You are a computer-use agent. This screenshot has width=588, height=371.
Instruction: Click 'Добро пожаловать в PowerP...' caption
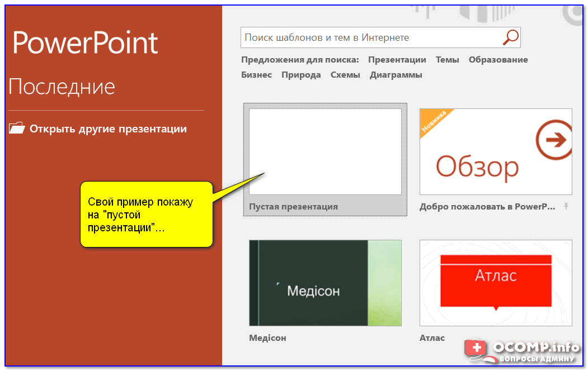[x=487, y=207]
